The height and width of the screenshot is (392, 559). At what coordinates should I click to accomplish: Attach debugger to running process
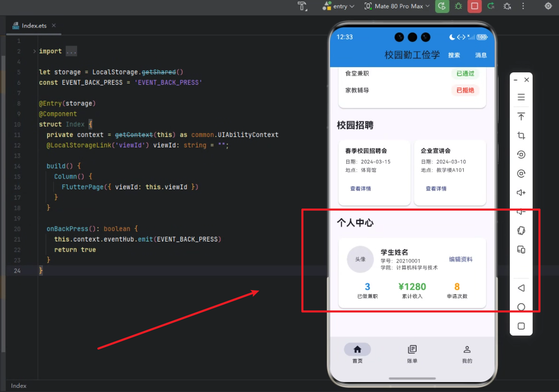tap(507, 6)
